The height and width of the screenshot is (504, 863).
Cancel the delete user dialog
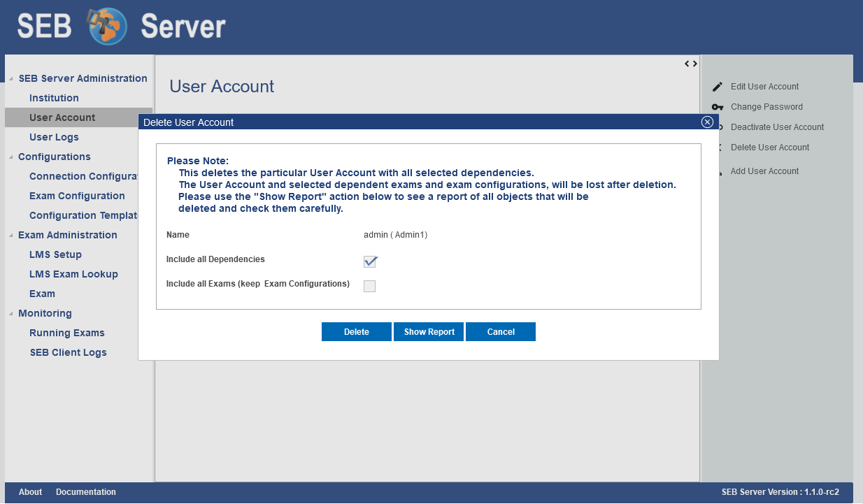[500, 332]
